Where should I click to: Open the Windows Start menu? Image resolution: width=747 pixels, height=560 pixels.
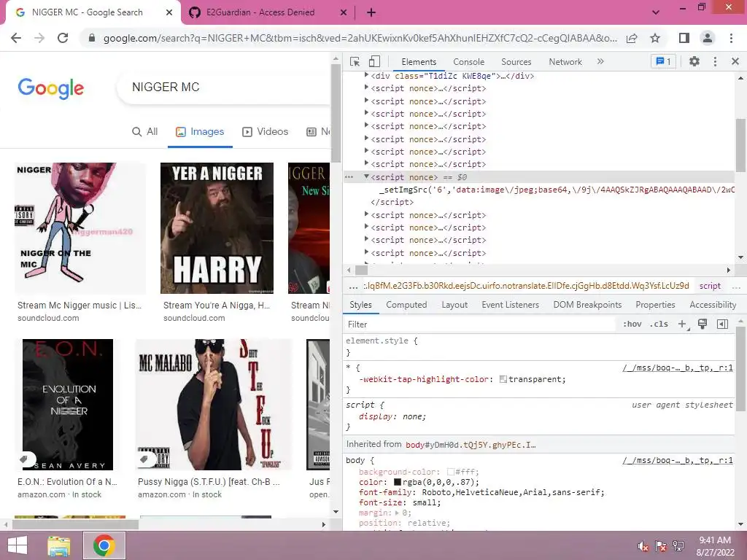18,545
